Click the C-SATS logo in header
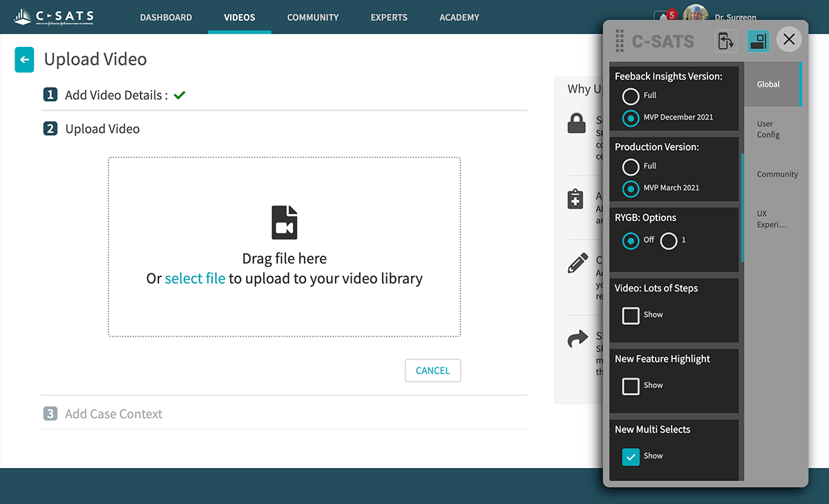Image resolution: width=829 pixels, height=504 pixels. [x=54, y=17]
